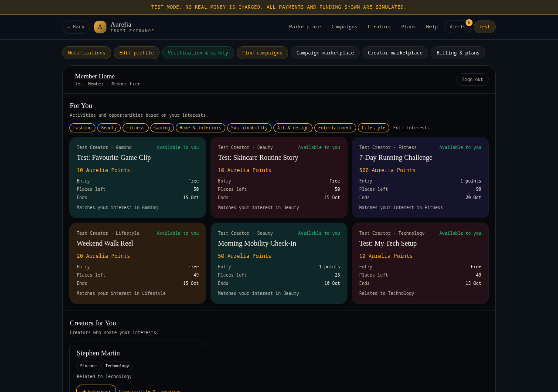Click the Aurelia 'A' logo icon

pos(100,27)
